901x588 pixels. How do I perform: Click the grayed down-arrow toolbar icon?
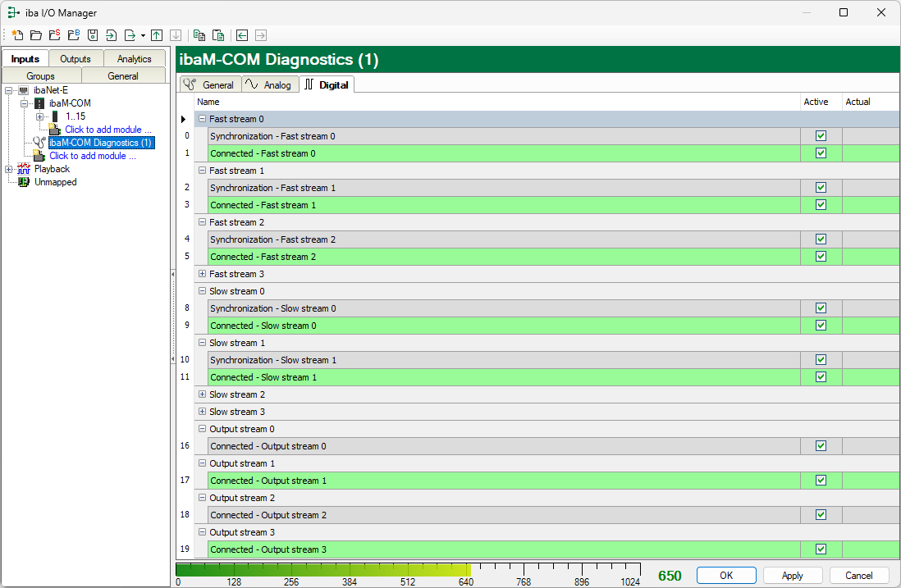click(176, 35)
